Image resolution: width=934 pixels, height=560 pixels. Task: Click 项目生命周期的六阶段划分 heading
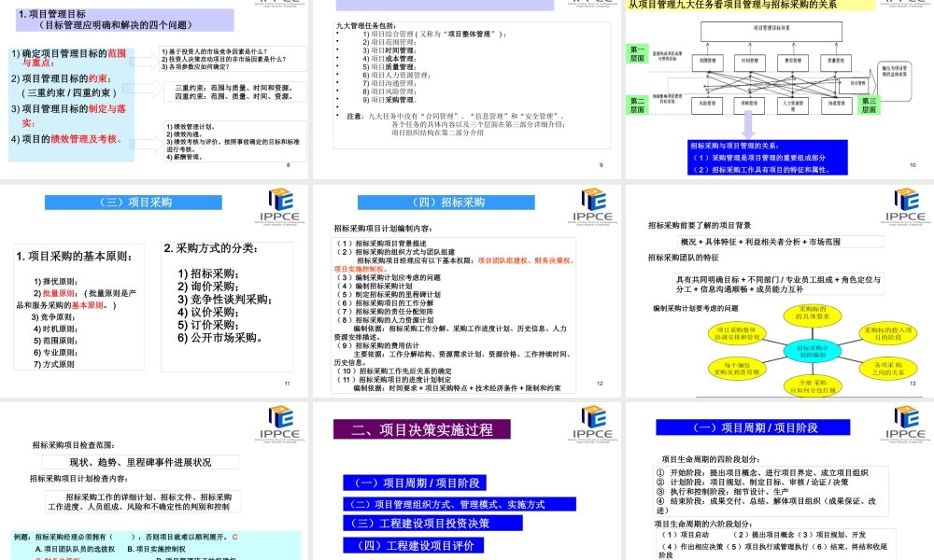(x=703, y=525)
